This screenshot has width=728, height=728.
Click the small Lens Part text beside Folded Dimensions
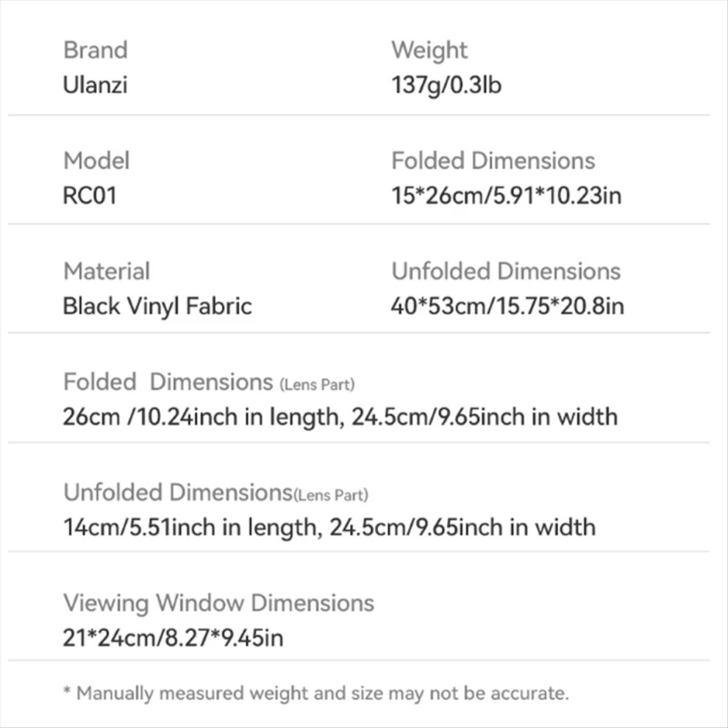318,385
